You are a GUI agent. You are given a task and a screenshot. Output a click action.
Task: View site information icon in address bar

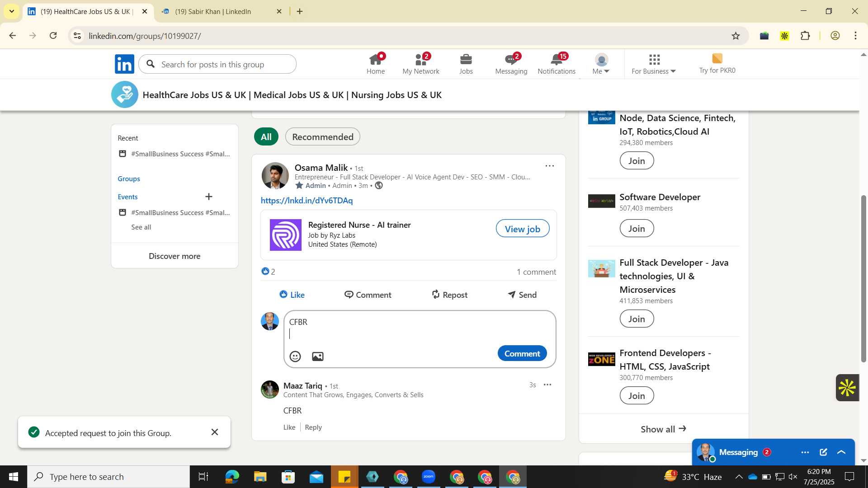pos(77,36)
